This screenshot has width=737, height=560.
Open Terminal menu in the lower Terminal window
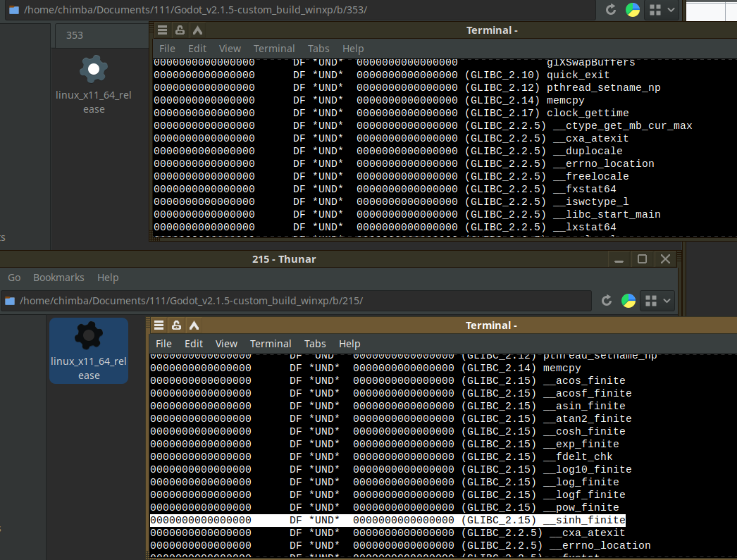[x=271, y=344]
